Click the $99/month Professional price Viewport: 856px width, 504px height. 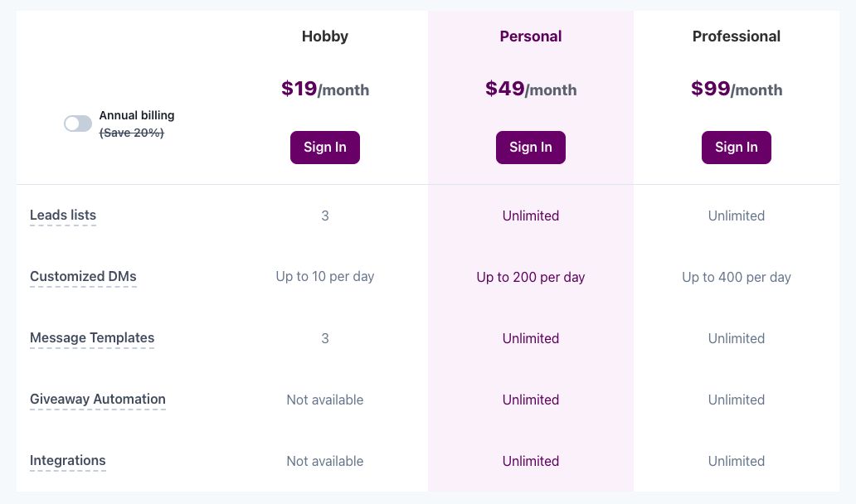pyautogui.click(x=737, y=90)
